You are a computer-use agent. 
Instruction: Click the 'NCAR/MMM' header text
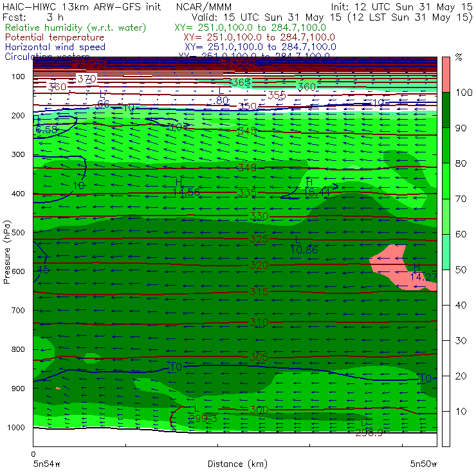[204, 7]
